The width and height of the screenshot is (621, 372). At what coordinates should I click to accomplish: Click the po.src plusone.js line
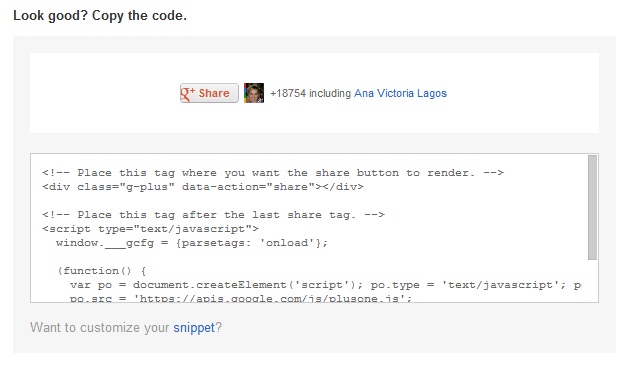pos(241,298)
